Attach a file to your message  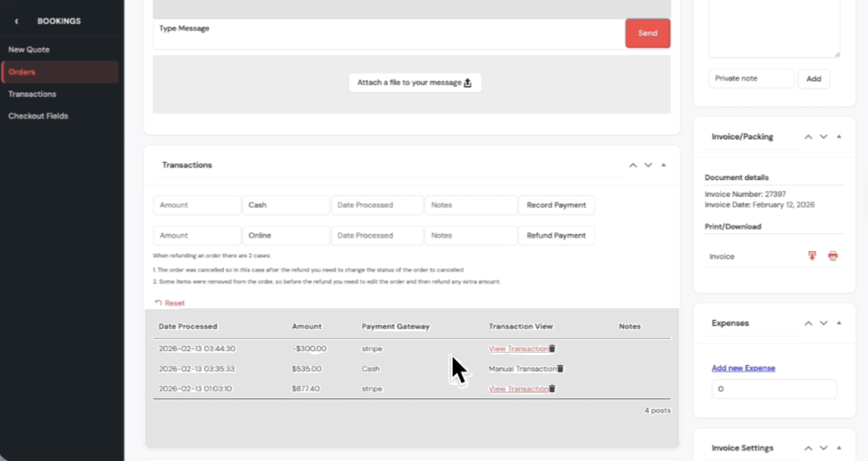415,83
